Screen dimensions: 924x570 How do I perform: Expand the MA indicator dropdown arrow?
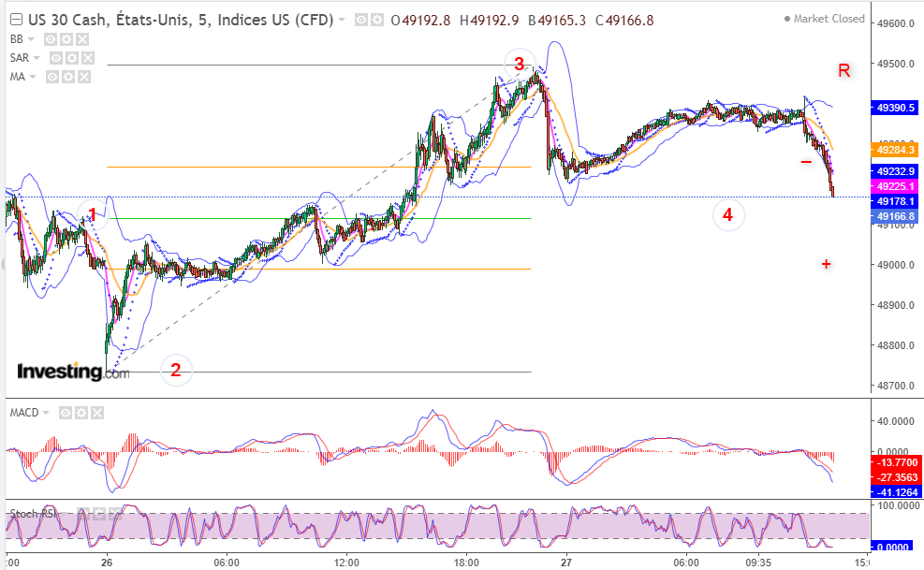coord(33,78)
